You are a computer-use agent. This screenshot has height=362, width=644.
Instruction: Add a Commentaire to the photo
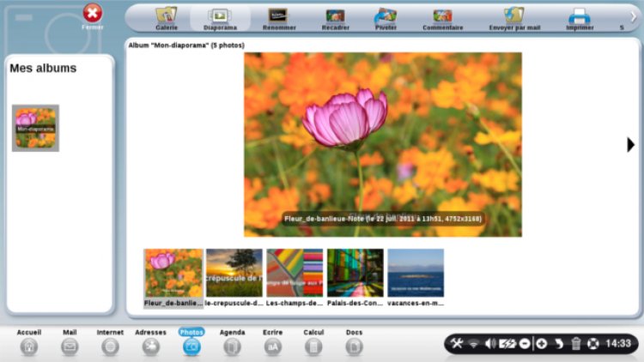pos(442,17)
